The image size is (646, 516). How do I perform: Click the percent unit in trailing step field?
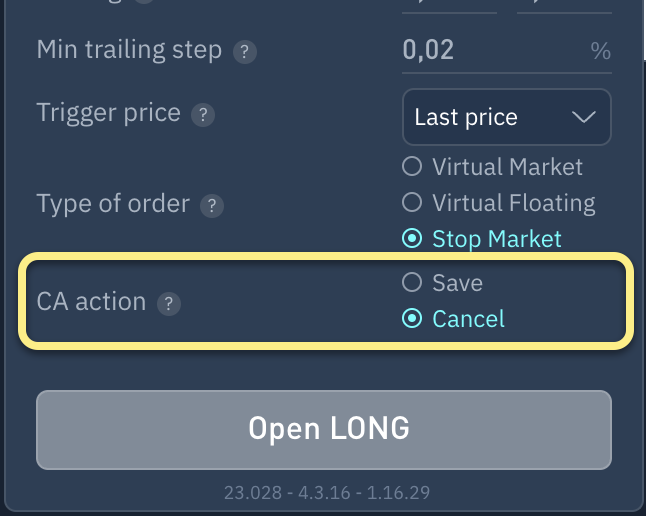(600, 52)
